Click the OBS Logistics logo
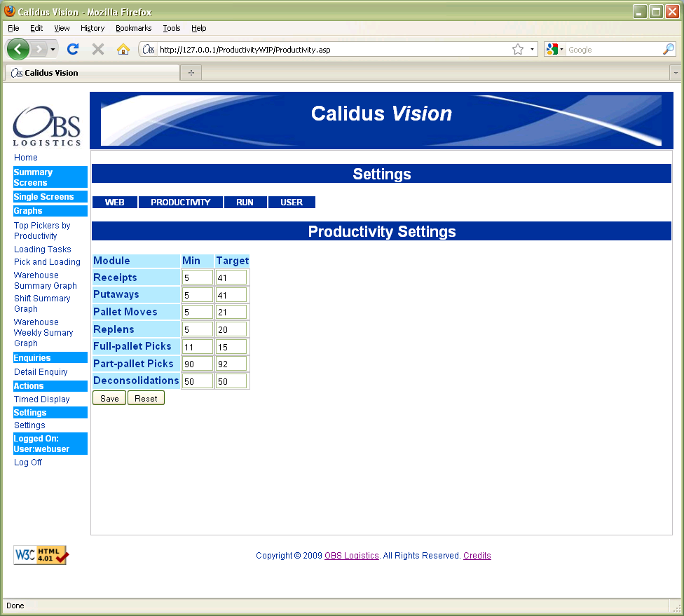 (47, 126)
